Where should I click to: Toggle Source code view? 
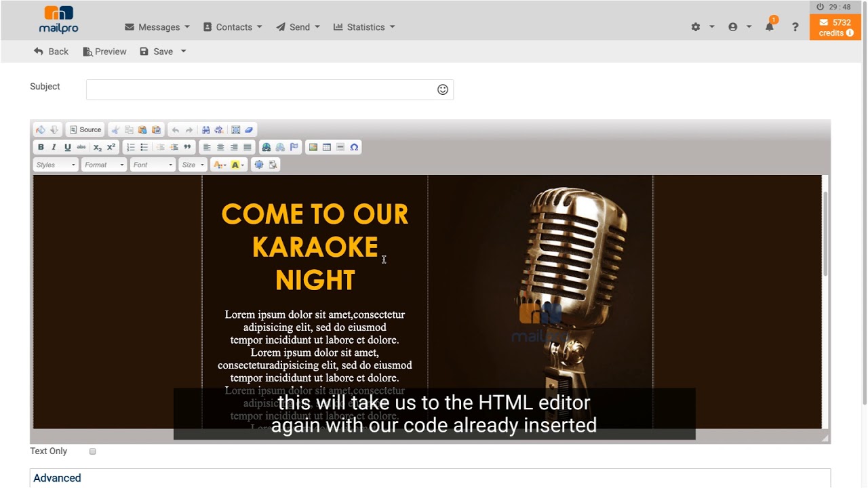coord(85,129)
